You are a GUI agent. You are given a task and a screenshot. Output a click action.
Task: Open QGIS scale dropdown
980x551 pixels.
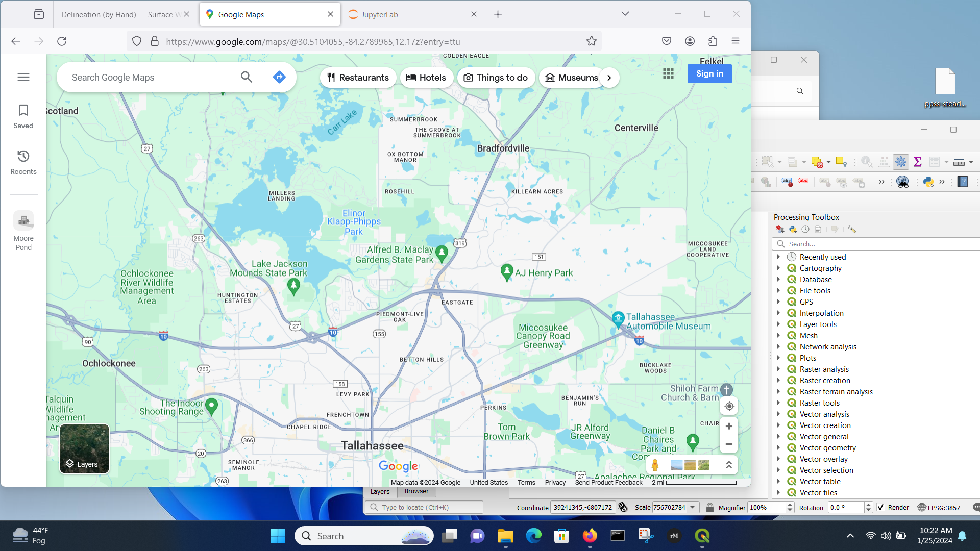pos(693,507)
